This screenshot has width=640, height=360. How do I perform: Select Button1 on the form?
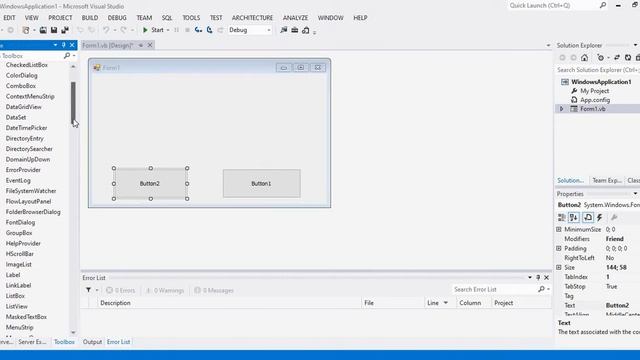262,184
